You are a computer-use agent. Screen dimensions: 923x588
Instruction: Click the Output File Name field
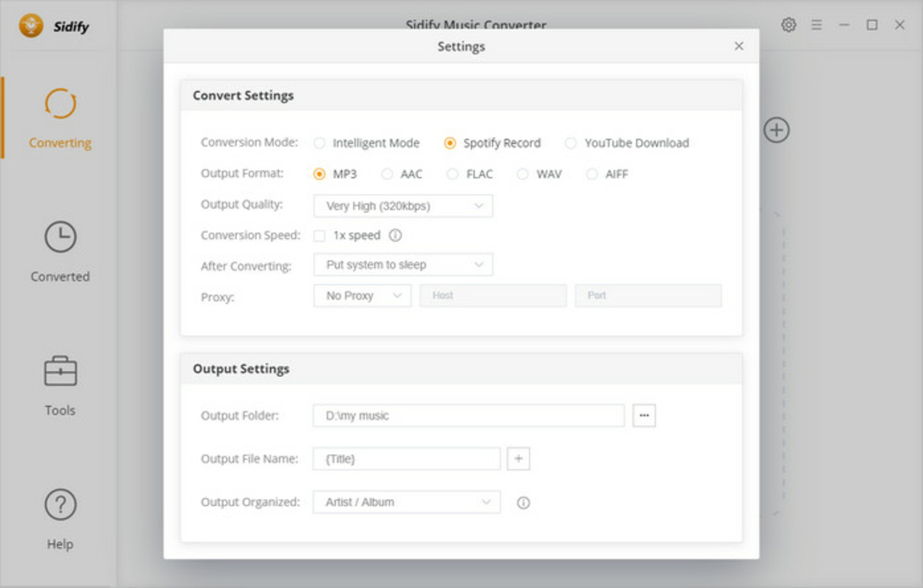[407, 459]
